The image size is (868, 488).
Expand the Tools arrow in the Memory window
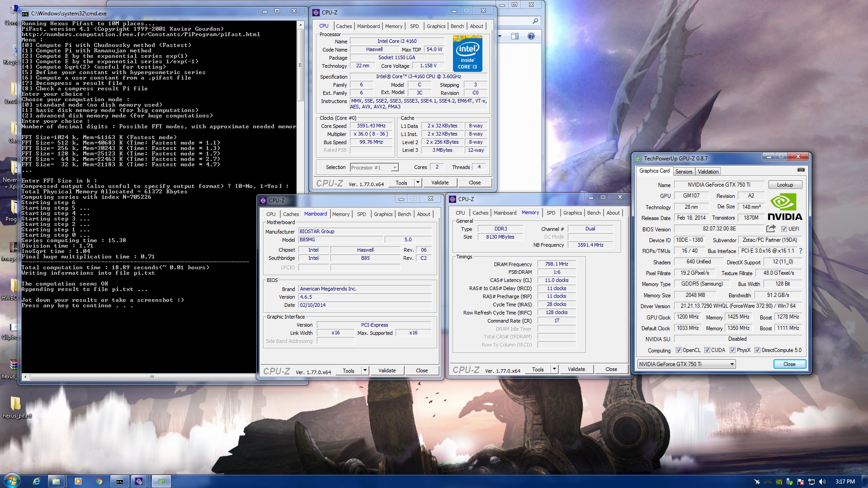(x=554, y=369)
